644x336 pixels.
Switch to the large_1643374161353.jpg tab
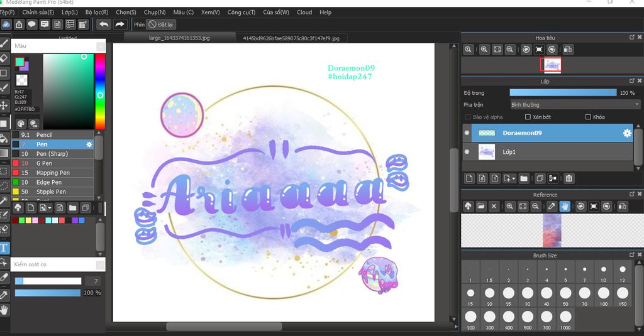click(x=179, y=38)
